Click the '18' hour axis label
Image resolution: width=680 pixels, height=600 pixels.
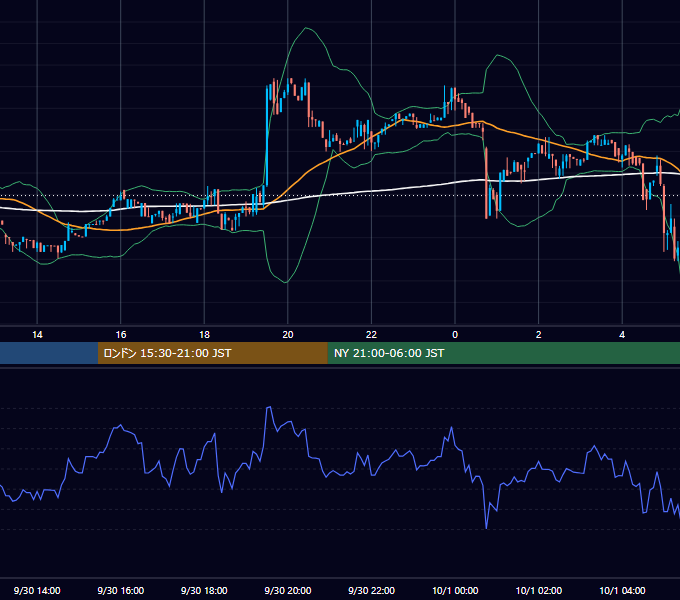point(204,335)
